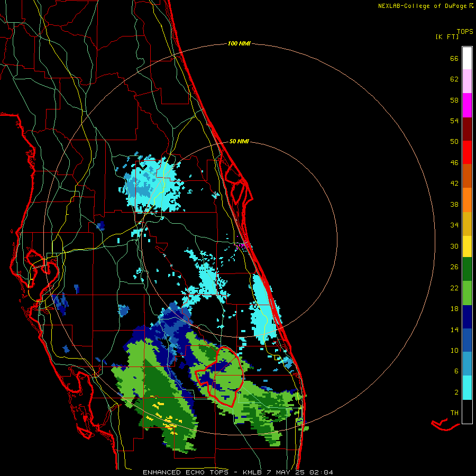Viewport: 476px width, 476px height.
Task: Select the light green 26 kft legend swatch
Action: click(x=467, y=293)
